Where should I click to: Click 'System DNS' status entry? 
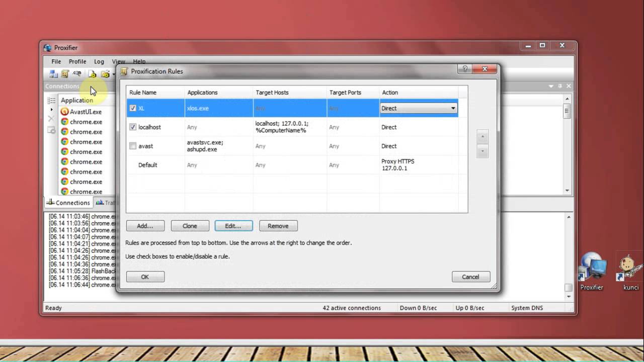[x=527, y=308]
